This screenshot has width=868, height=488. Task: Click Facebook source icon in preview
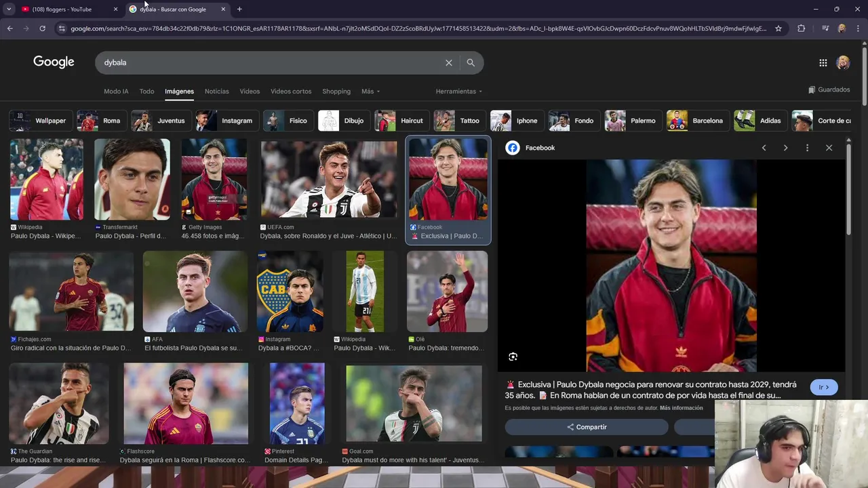pos(513,148)
